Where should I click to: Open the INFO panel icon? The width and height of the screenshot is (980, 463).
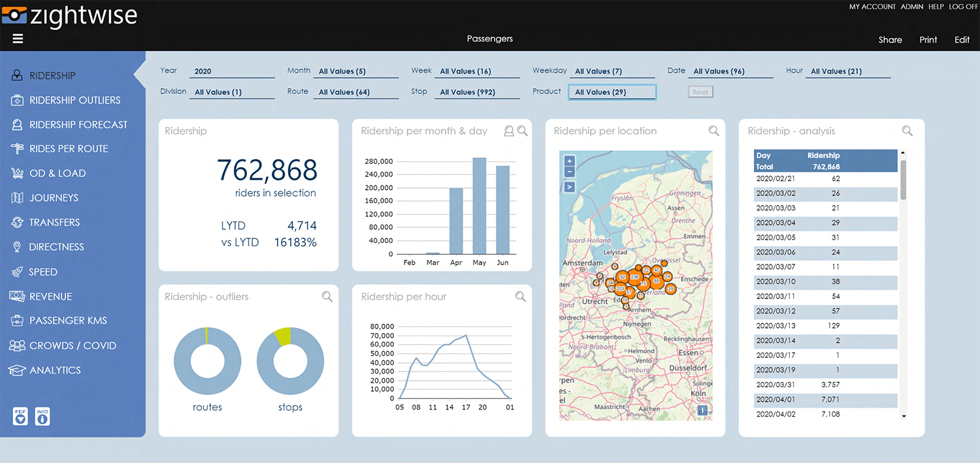coord(42,416)
